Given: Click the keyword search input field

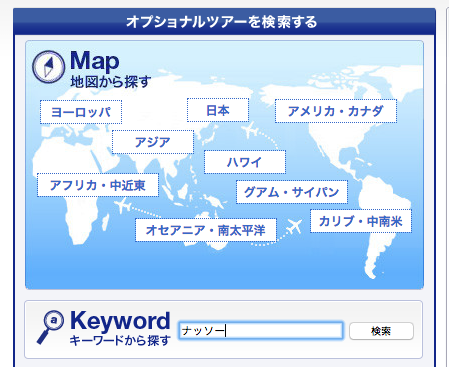Looking at the screenshot, I should pos(261,331).
